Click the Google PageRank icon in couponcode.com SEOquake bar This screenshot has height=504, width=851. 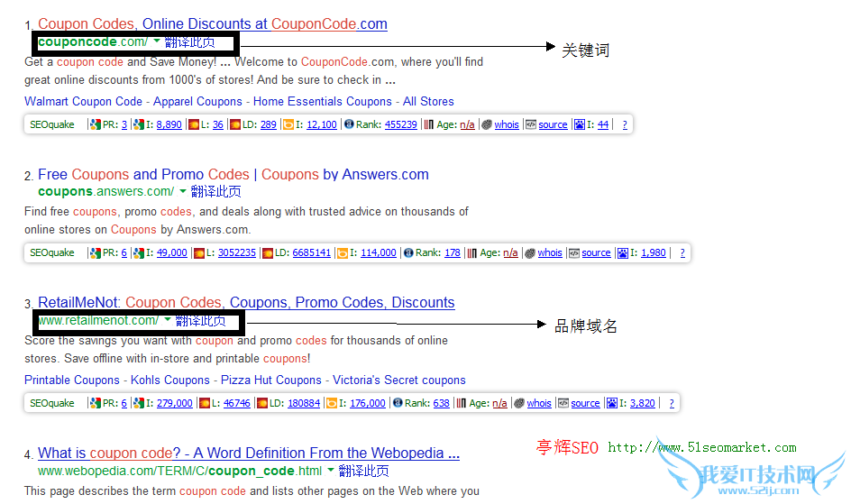[x=96, y=124]
